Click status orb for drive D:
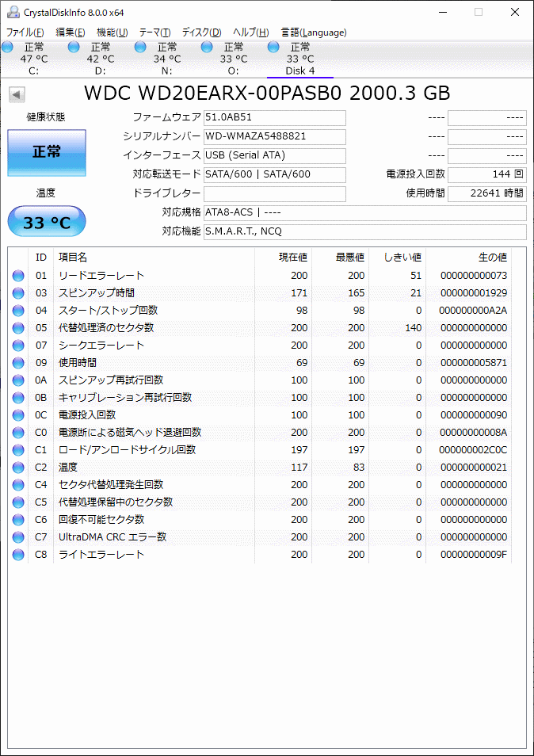The image size is (534, 756). tap(74, 48)
